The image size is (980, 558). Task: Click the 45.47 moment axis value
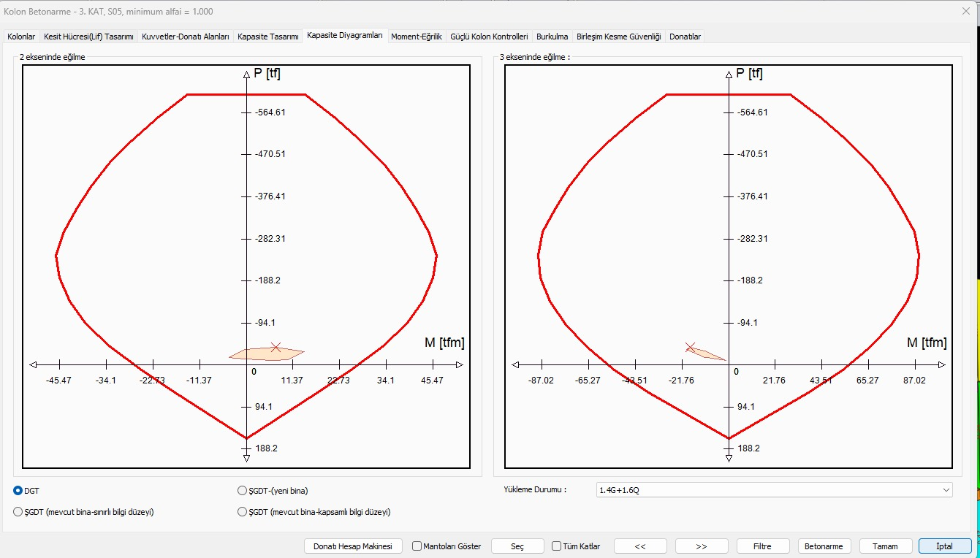(432, 381)
